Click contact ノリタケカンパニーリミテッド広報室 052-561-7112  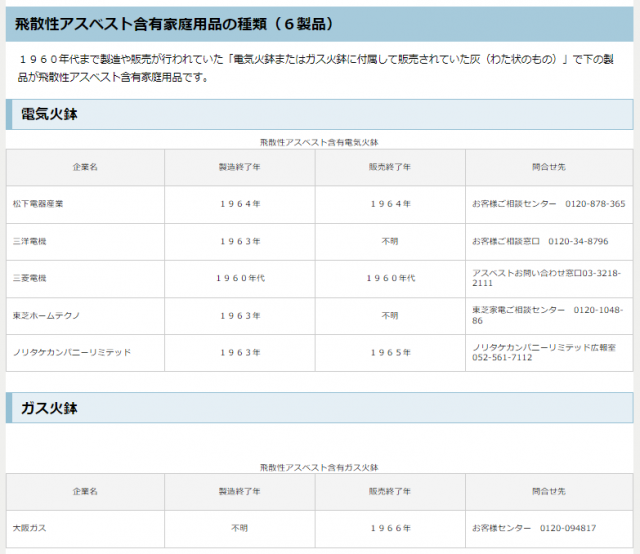tap(544, 352)
